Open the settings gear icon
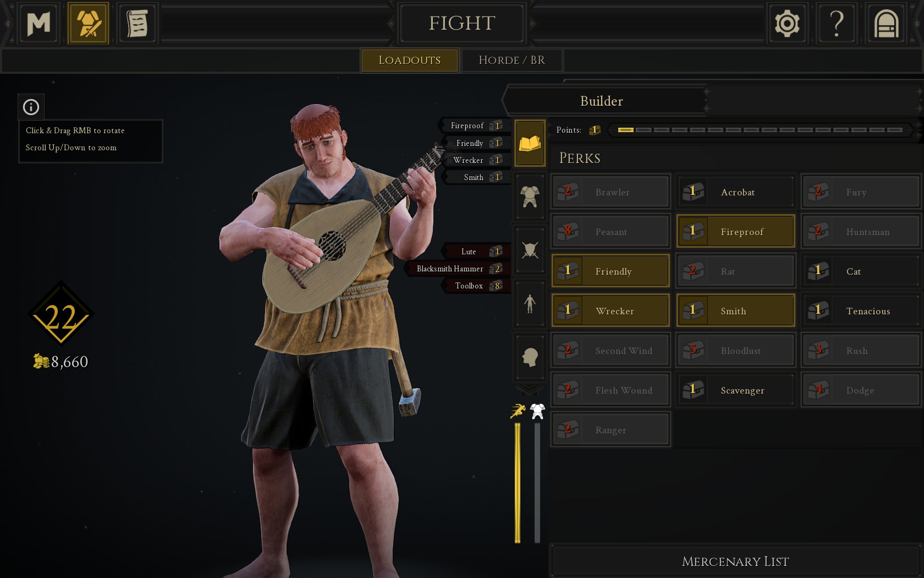Screen dimensions: 924x578 coord(787,23)
